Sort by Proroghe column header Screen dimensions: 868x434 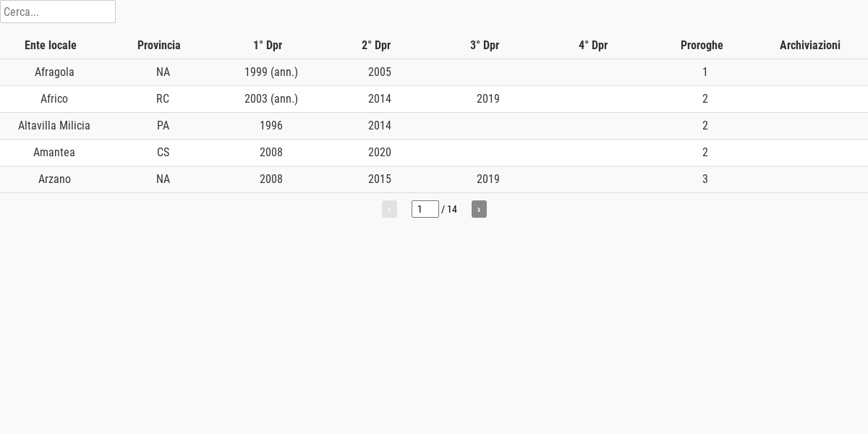pos(702,45)
